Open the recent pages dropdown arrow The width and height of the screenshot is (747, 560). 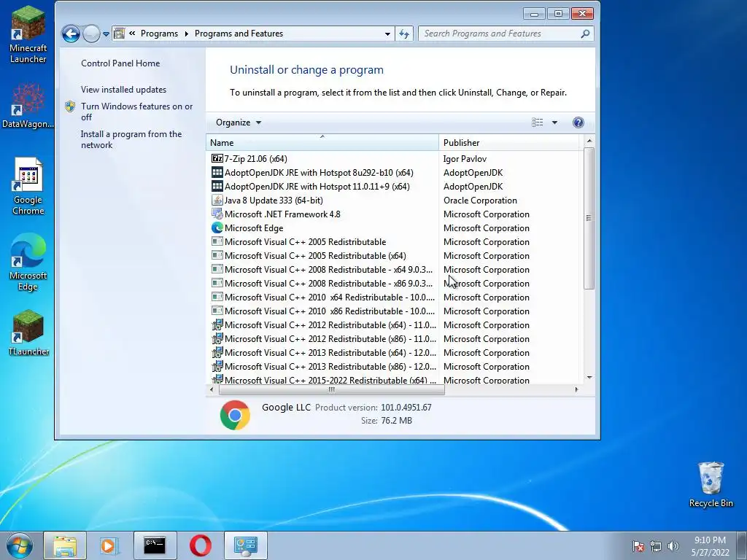[106, 34]
